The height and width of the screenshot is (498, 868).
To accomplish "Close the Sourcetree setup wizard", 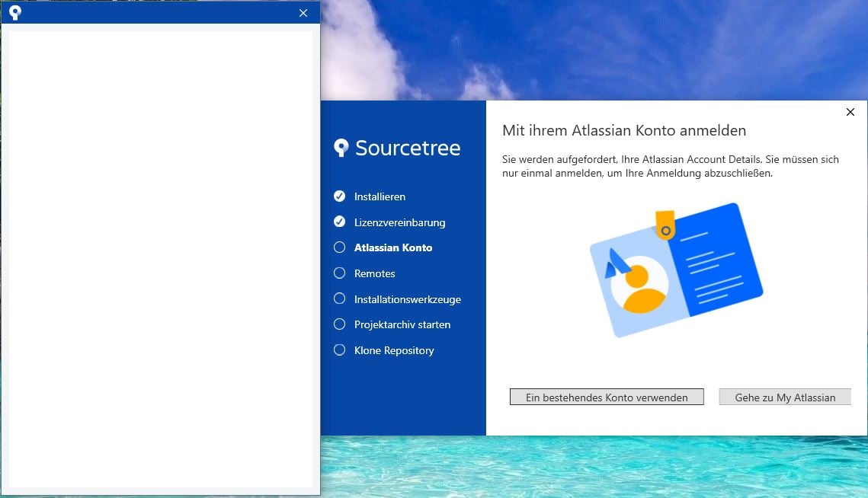I will (850, 112).
